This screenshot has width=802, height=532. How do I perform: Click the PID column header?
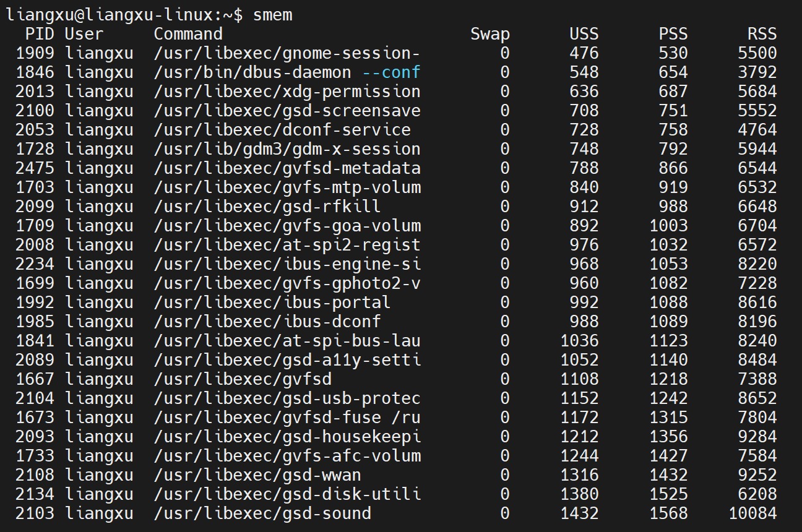point(40,34)
